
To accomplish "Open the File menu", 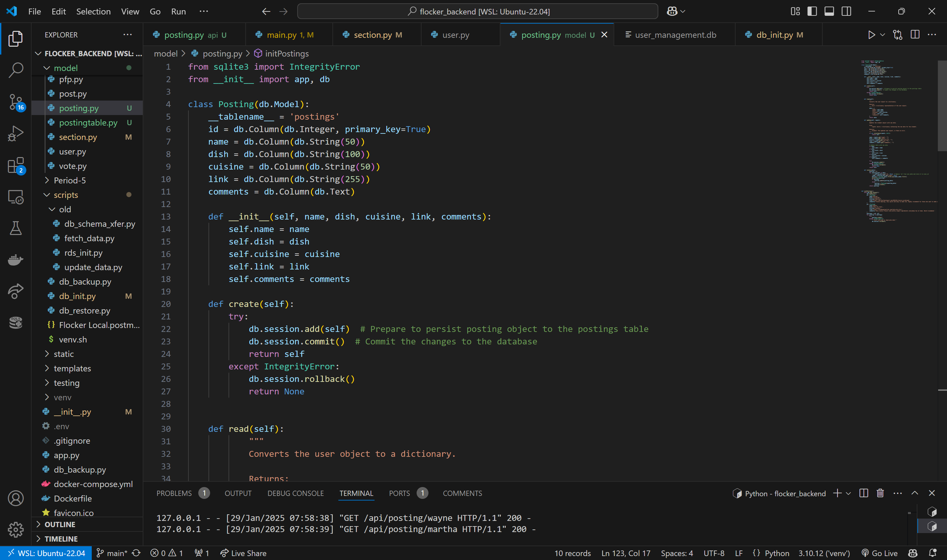I will (34, 11).
